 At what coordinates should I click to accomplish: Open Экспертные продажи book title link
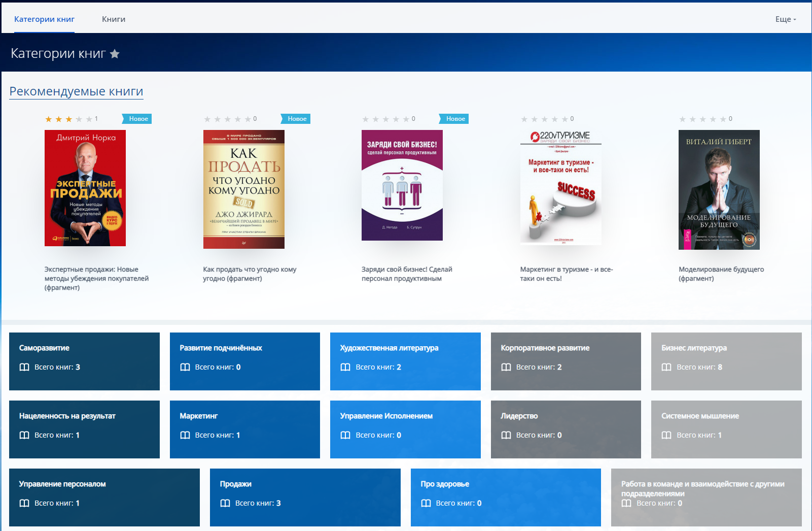coord(96,278)
